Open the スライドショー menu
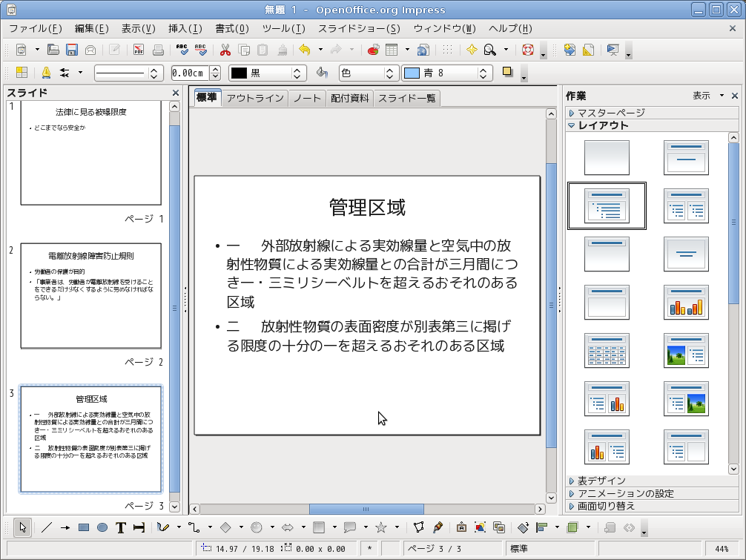Viewport: 746px width, 560px height. [x=359, y=29]
